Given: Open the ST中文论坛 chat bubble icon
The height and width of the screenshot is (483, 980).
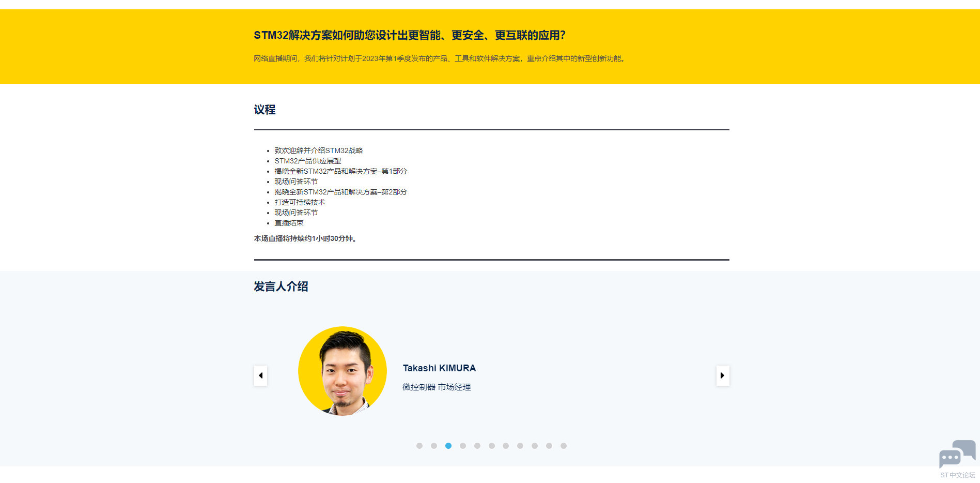Looking at the screenshot, I should (x=957, y=454).
